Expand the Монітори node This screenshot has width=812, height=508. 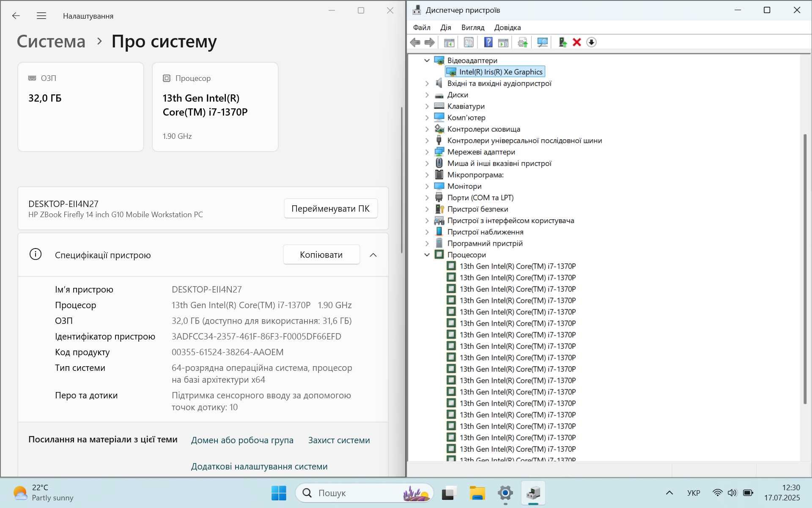pyautogui.click(x=427, y=186)
